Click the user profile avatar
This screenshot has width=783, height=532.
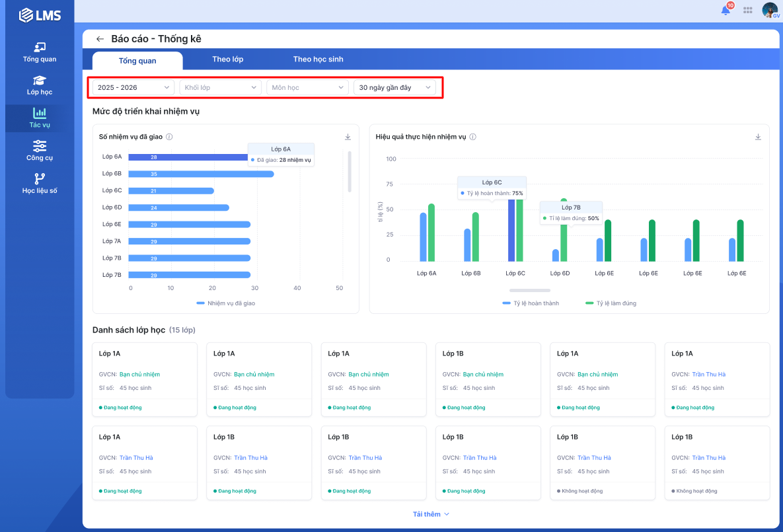tap(770, 10)
